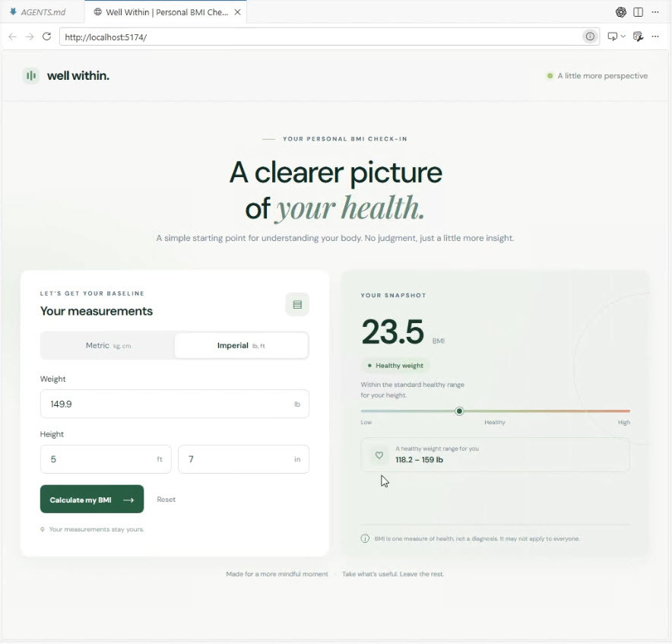Open the browser toolbar more options ellipsis
This screenshot has width=672, height=644.
[655, 36]
